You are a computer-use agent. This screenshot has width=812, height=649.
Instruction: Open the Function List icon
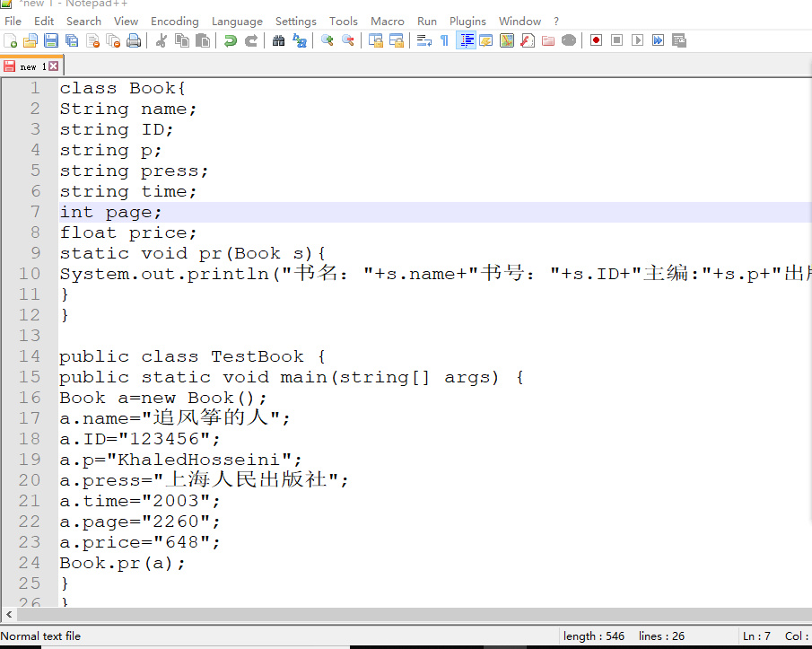click(x=528, y=40)
